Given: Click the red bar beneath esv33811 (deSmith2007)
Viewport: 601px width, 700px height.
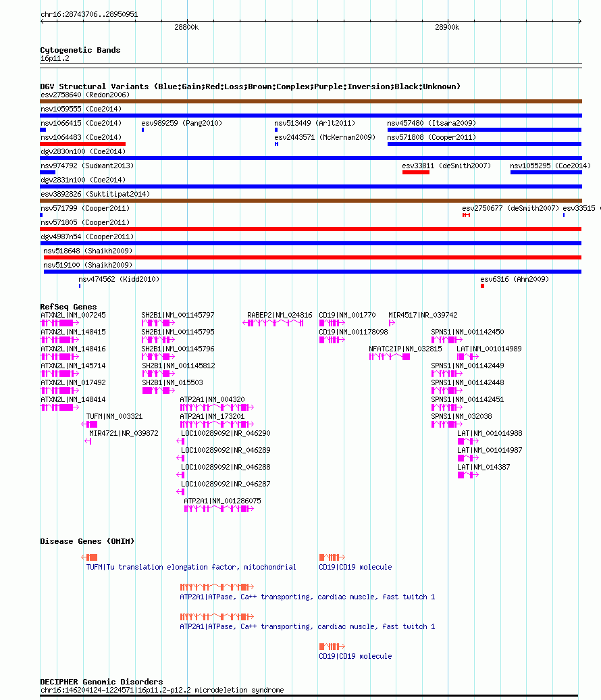Looking at the screenshot, I should pos(416,172).
